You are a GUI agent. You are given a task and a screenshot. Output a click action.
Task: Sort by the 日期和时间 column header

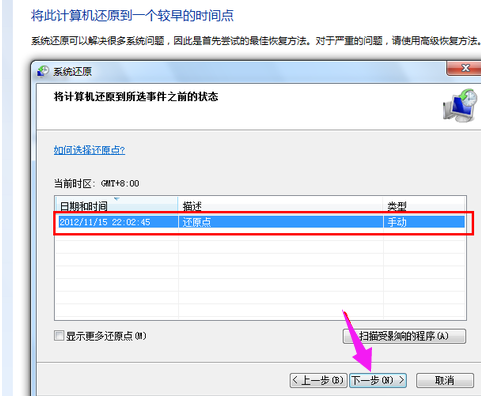coord(116,206)
